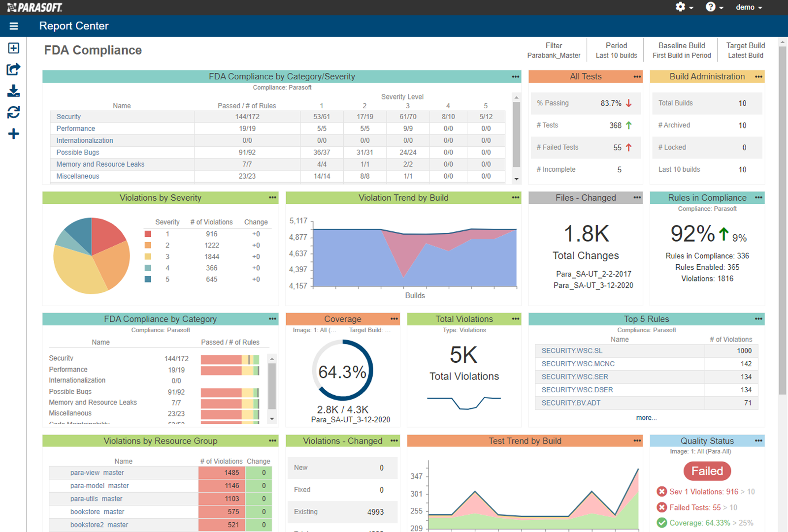Click the Total Builds 10 row
This screenshot has height=532, width=788.
click(707, 103)
